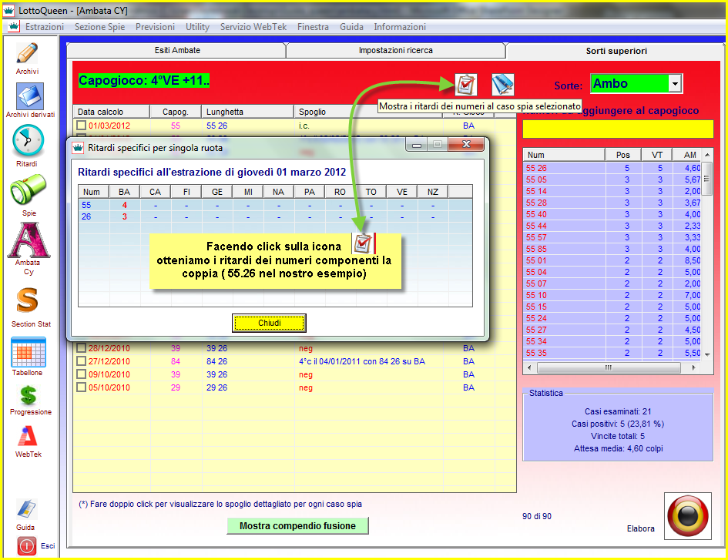This screenshot has width=728, height=560.
Task: Click the Num list up arrow
Action: pyautogui.click(x=706, y=155)
